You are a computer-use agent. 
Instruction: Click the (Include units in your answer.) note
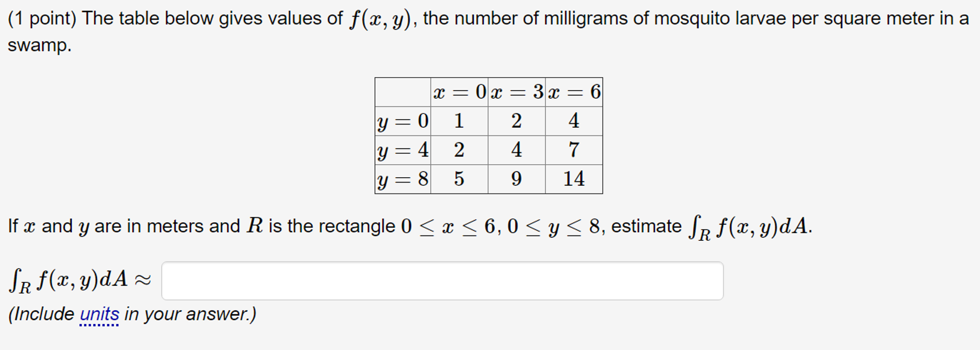[x=132, y=314]
